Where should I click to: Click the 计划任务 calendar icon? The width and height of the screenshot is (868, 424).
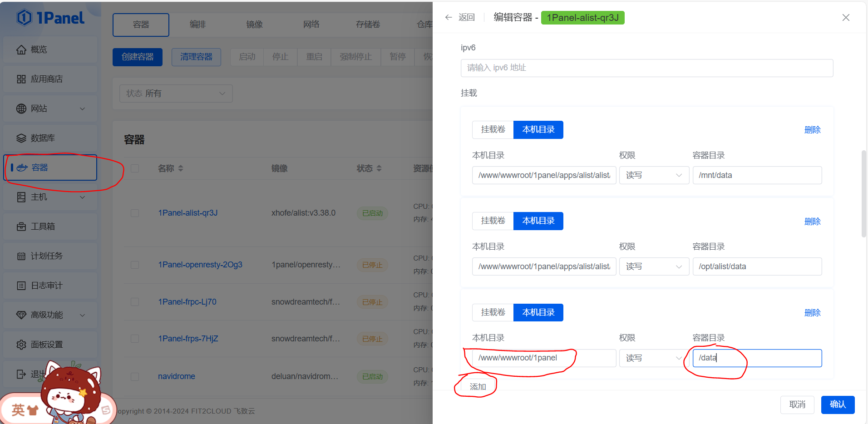click(21, 256)
